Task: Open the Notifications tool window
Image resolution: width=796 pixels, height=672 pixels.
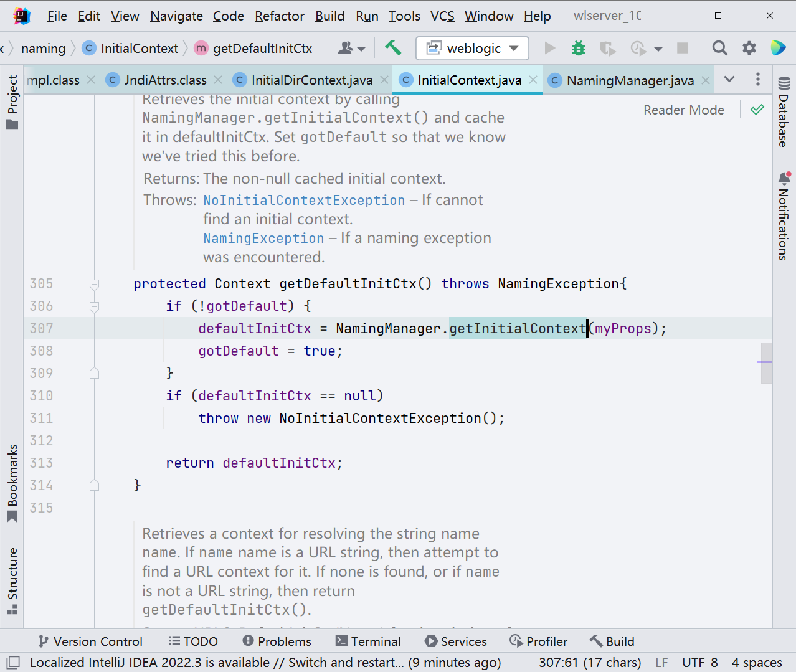Action: [x=784, y=216]
